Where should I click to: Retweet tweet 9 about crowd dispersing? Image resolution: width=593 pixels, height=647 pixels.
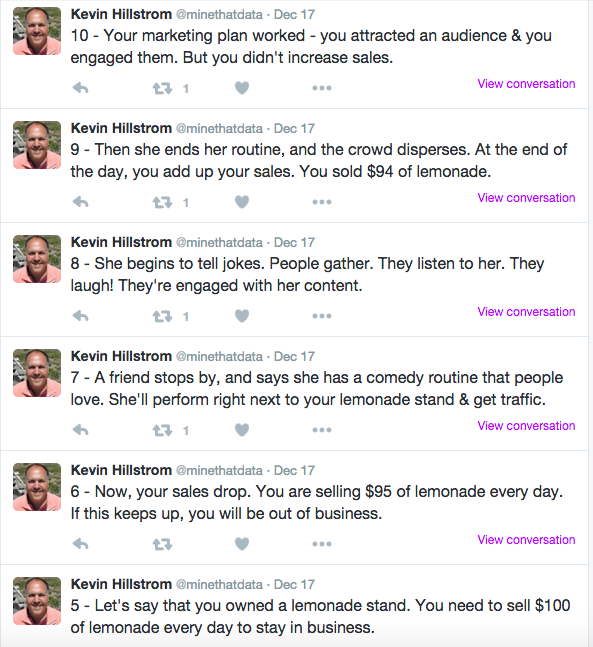(x=162, y=202)
